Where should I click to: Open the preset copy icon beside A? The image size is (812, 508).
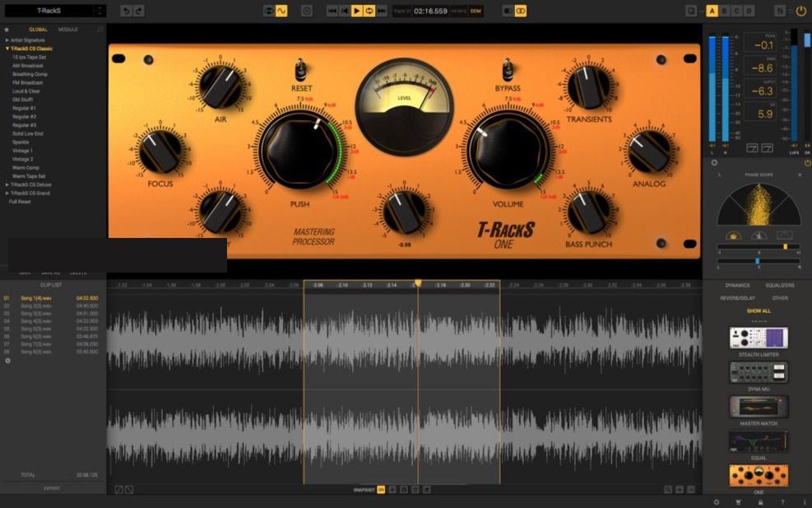coord(691,11)
